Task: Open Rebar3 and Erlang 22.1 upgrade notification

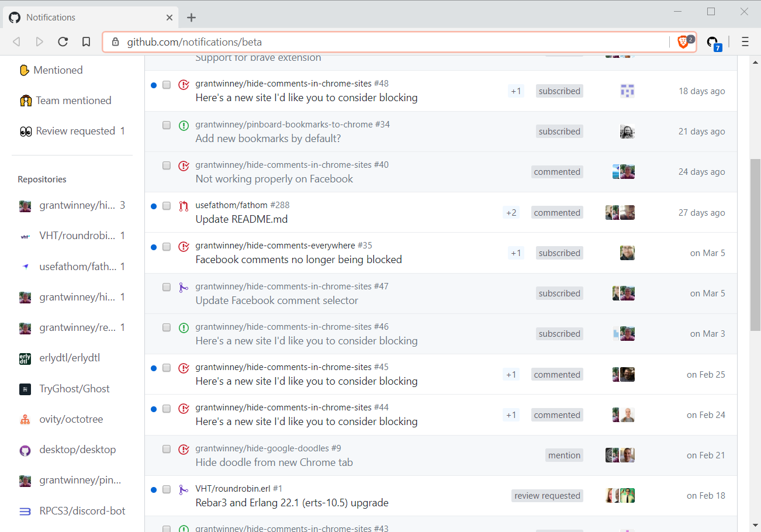Action: pos(292,503)
